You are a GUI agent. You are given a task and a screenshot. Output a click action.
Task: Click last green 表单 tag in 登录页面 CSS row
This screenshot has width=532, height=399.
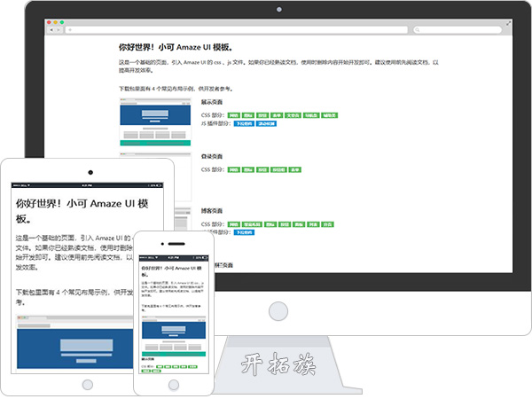coord(295,169)
